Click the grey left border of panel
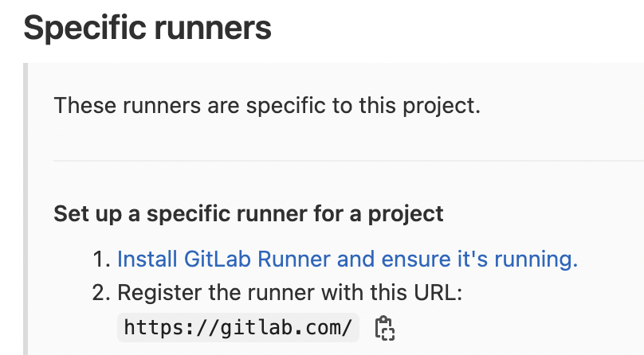This screenshot has width=644, height=355. [26, 209]
